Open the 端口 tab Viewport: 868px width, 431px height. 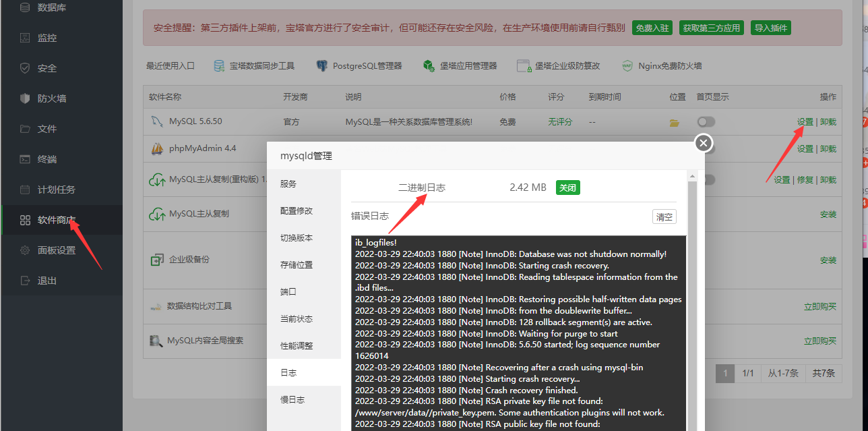tap(304, 291)
